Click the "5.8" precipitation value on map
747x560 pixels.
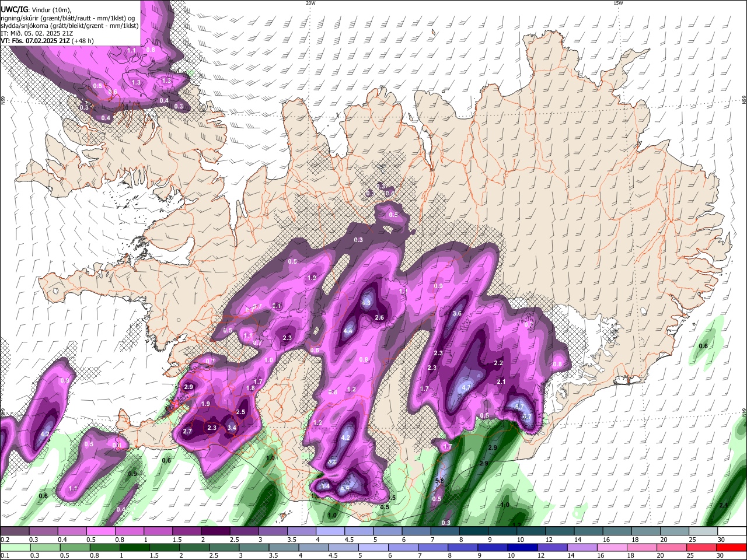pyautogui.click(x=440, y=481)
